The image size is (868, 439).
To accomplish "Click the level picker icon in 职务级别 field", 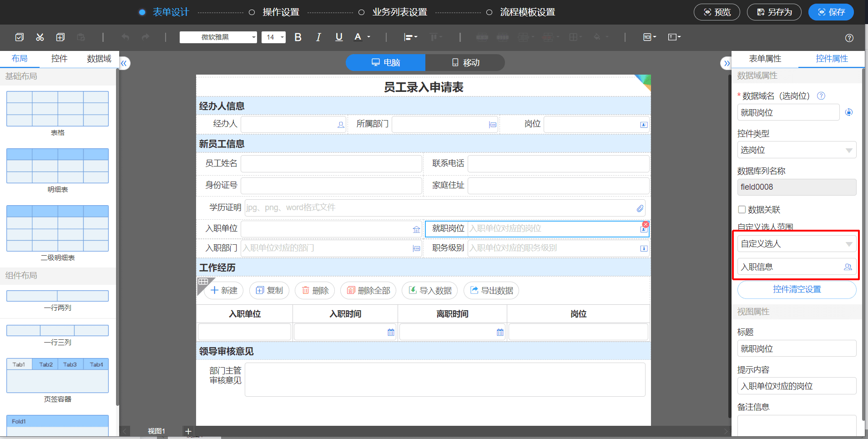I will (644, 248).
